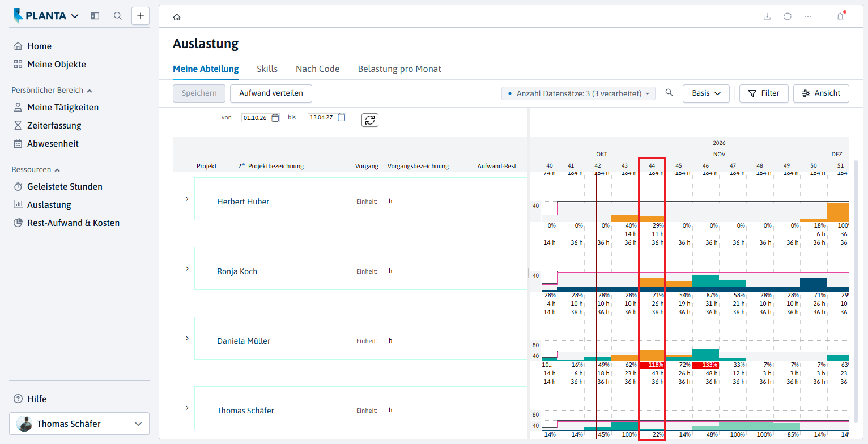
Task: Open the notifications bell
Action: coord(840,16)
